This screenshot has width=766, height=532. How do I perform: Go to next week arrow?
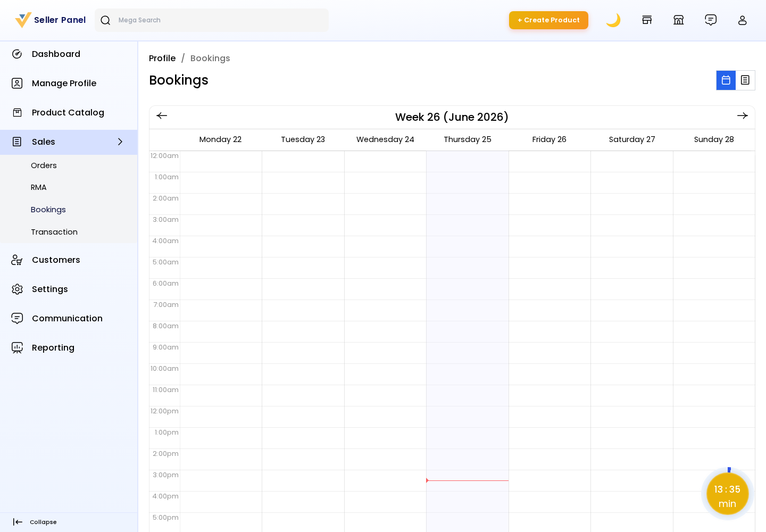tap(743, 116)
